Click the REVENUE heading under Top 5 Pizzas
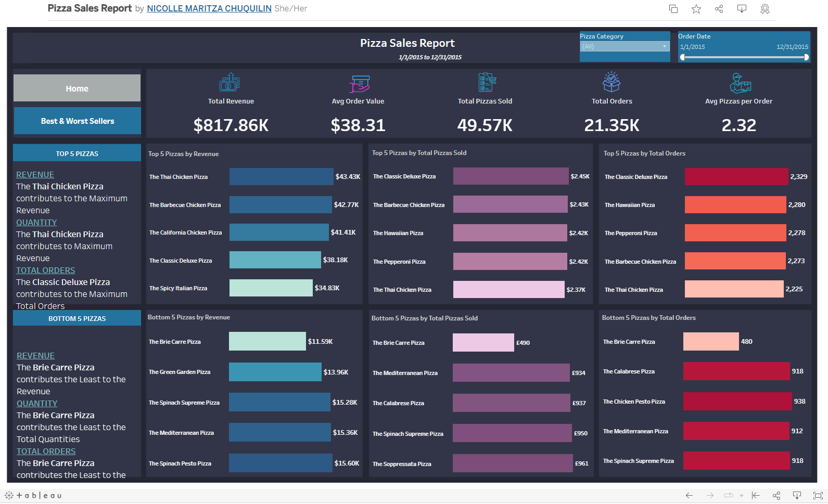 (35, 175)
